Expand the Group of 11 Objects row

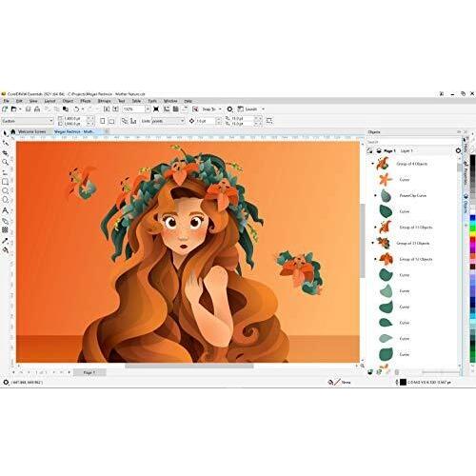coord(376,228)
